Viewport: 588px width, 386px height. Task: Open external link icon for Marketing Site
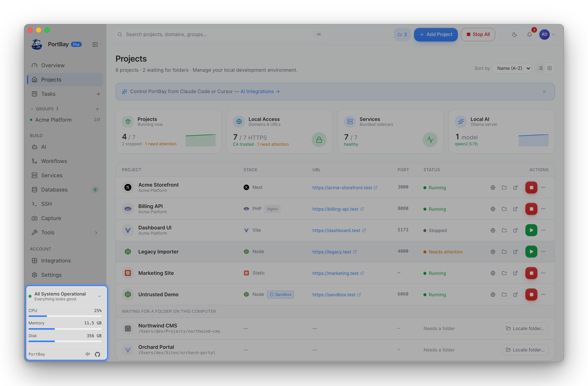pos(515,273)
